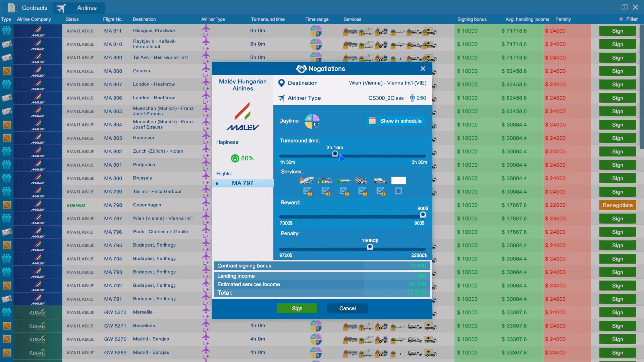Image resolution: width=644 pixels, height=362 pixels.
Task: Click the fuel truck service icon
Action: click(x=380, y=181)
